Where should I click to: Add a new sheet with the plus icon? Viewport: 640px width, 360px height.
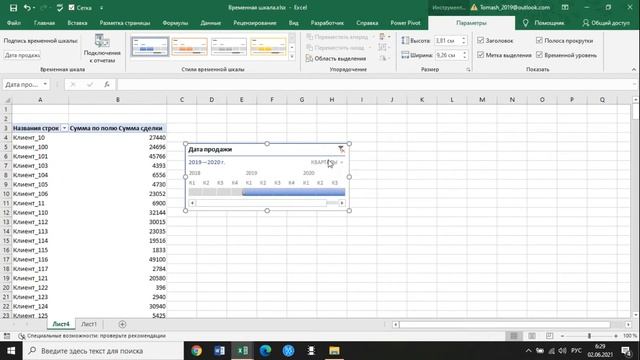pos(122,324)
